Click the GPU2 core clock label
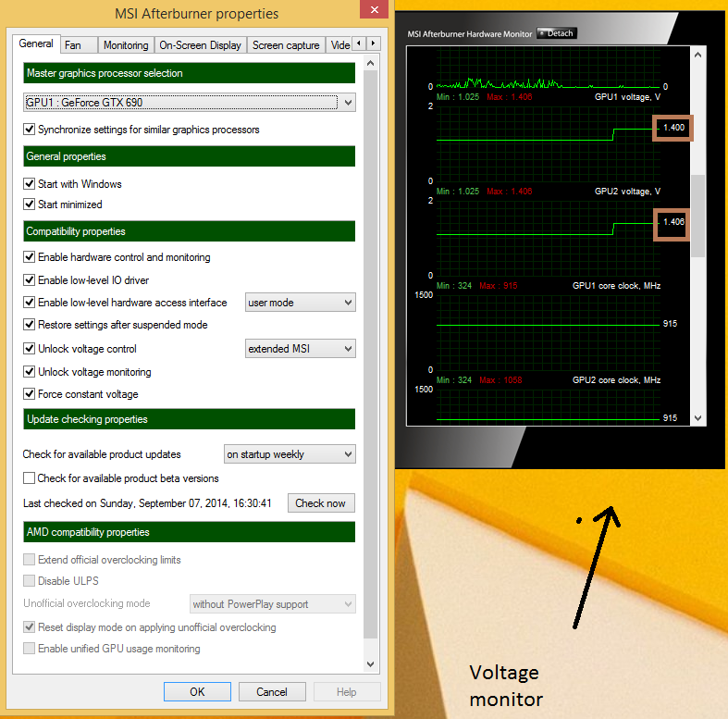 coord(616,380)
